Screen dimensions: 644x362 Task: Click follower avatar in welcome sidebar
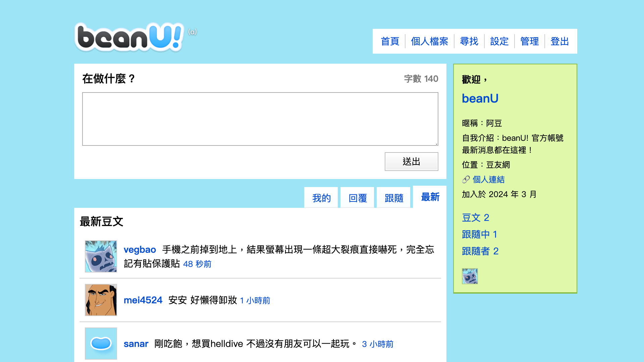pyautogui.click(x=470, y=276)
